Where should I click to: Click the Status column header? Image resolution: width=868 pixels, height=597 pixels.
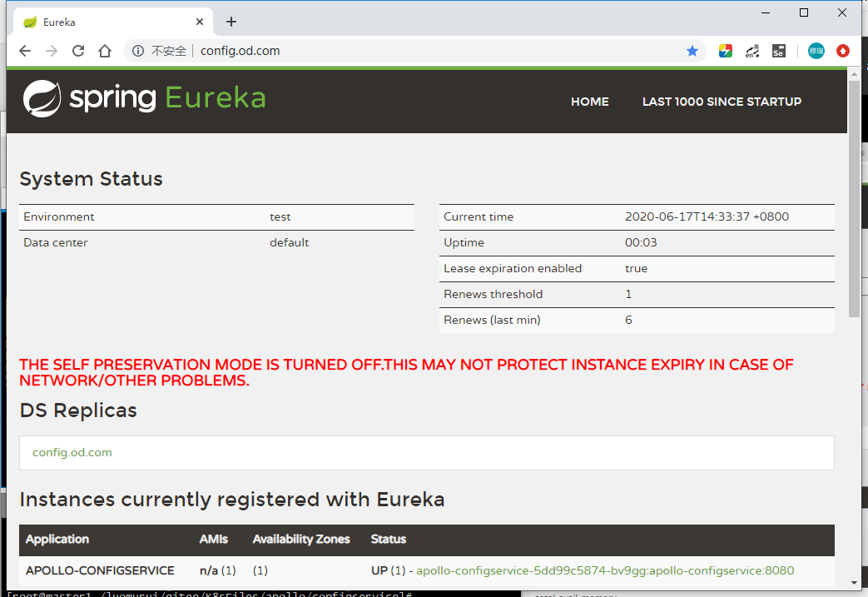[388, 540]
